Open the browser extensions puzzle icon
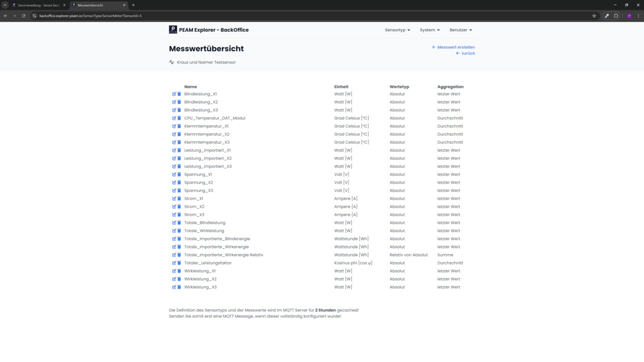 [616, 16]
